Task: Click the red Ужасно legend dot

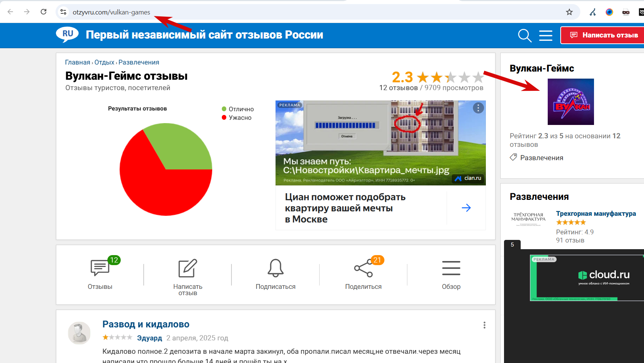Action: 224,118
